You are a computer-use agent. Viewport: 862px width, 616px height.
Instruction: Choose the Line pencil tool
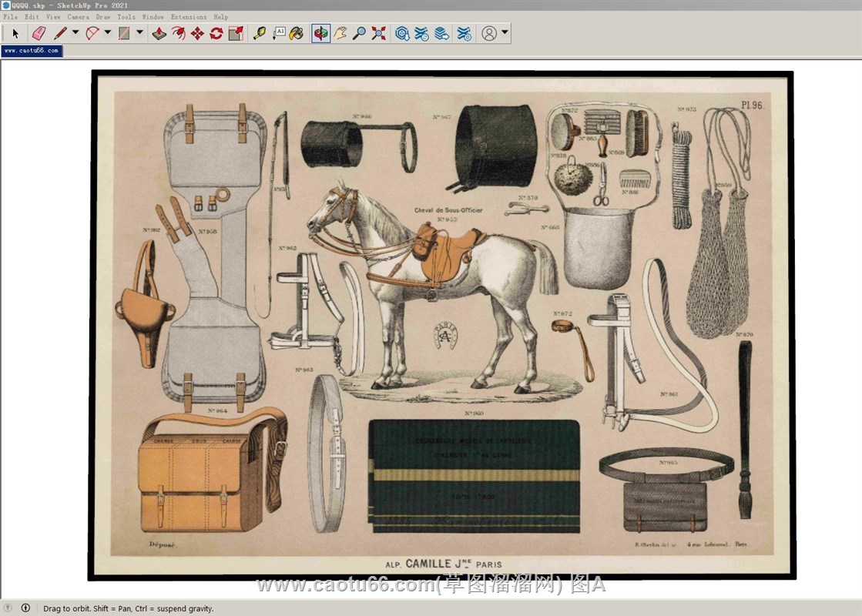[x=60, y=34]
